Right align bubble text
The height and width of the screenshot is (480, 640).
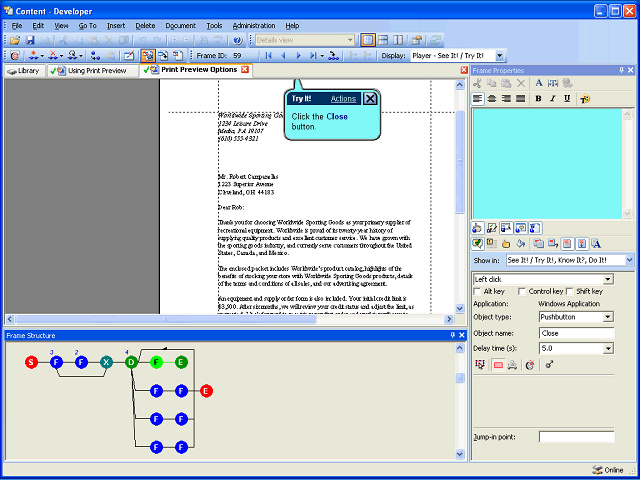click(507, 99)
